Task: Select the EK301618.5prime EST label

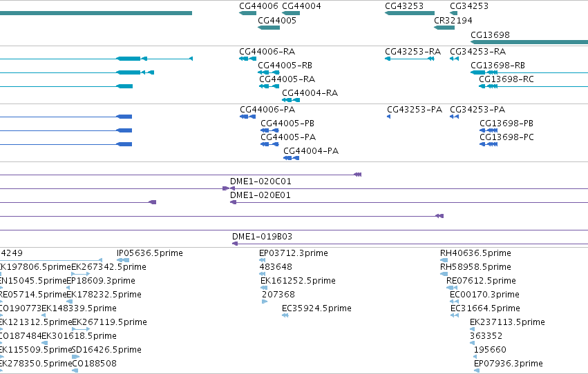Action: (79, 336)
